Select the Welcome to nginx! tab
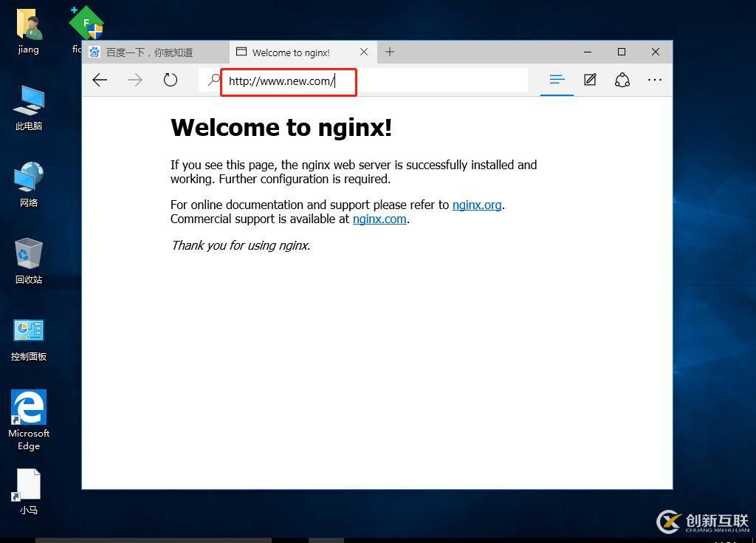The width and height of the screenshot is (756, 543). (303, 52)
